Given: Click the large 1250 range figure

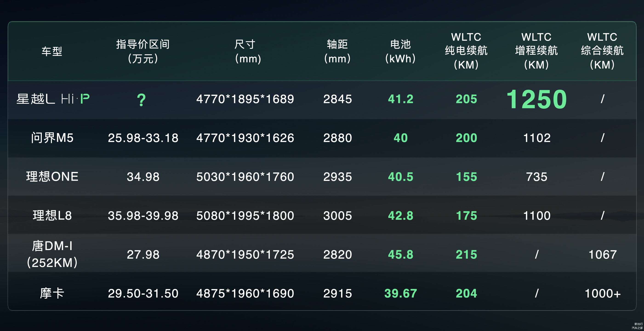Looking at the screenshot, I should pyautogui.click(x=536, y=100).
